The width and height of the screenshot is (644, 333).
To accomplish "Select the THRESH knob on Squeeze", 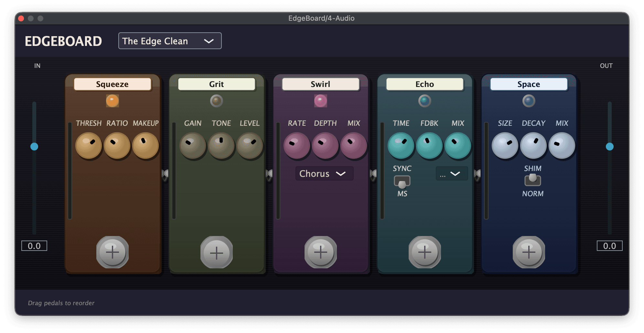I will 89,146.
